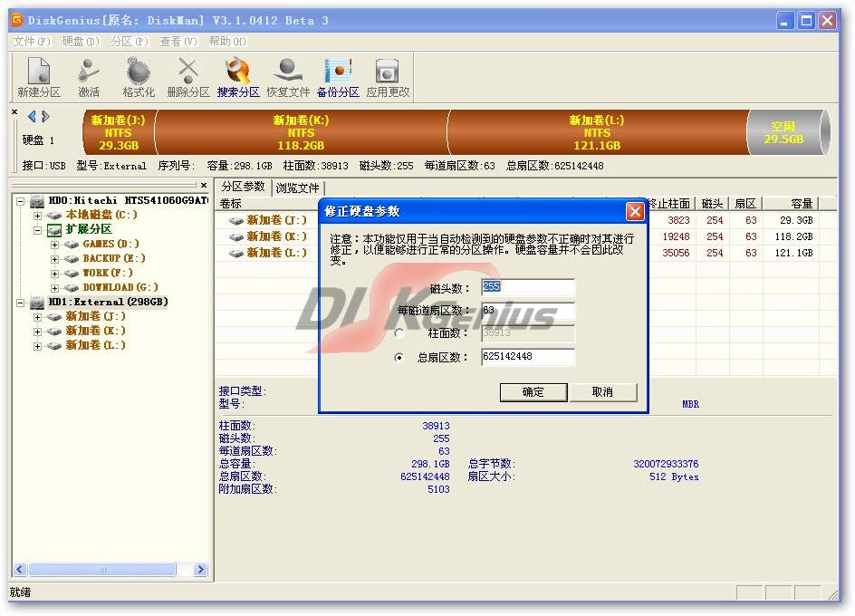
Task: Click the BACKUP (E:) drive icon
Action: 72,259
